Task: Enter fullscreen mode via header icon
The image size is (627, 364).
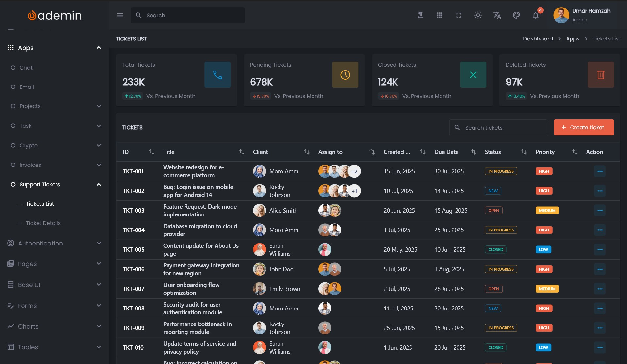Action: point(459,15)
